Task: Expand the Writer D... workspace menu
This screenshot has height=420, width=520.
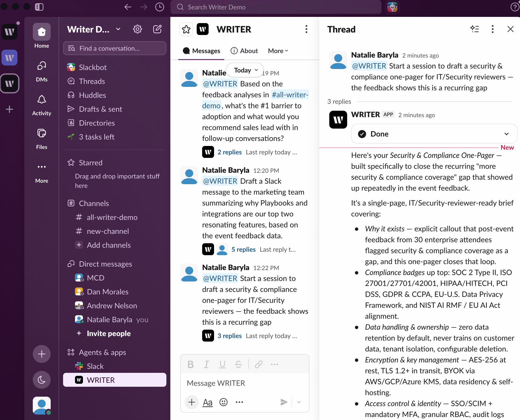Action: (94, 29)
